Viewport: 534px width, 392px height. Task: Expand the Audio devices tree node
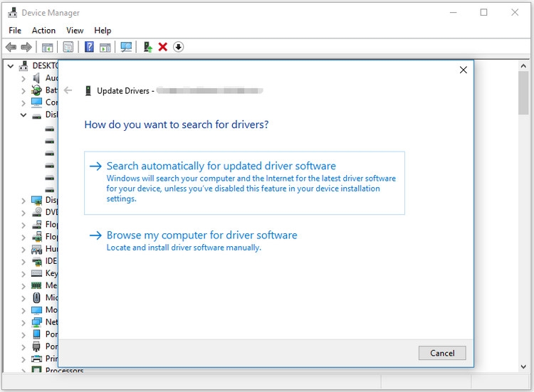pos(23,78)
